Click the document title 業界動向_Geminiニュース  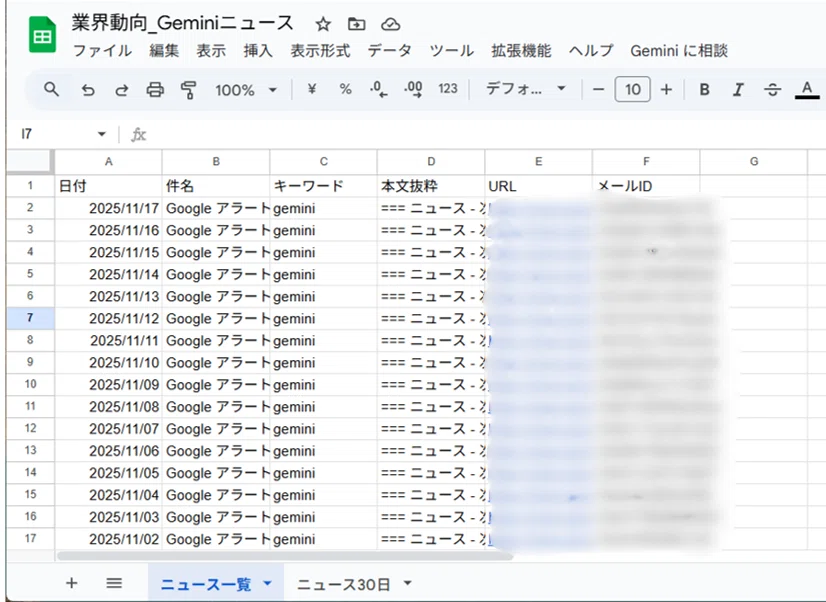(182, 23)
